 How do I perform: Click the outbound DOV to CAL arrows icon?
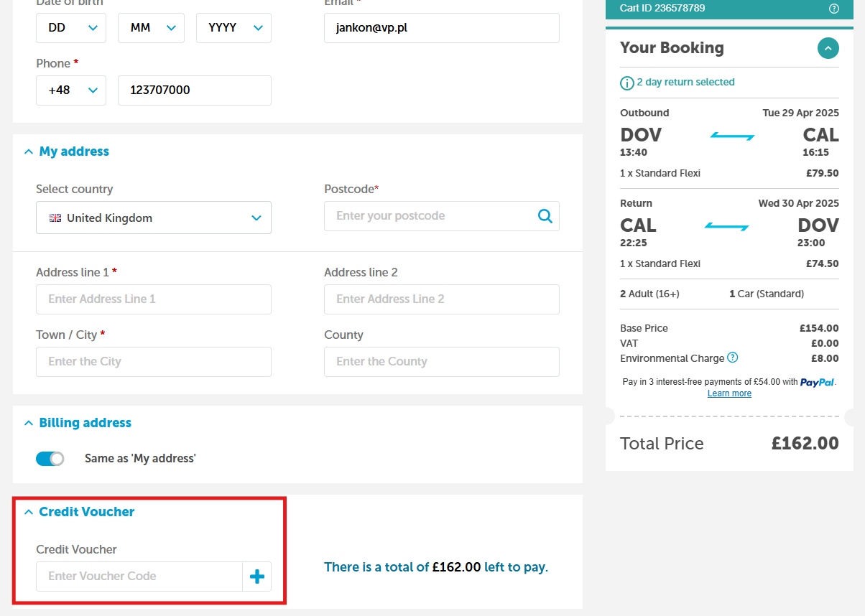732,136
